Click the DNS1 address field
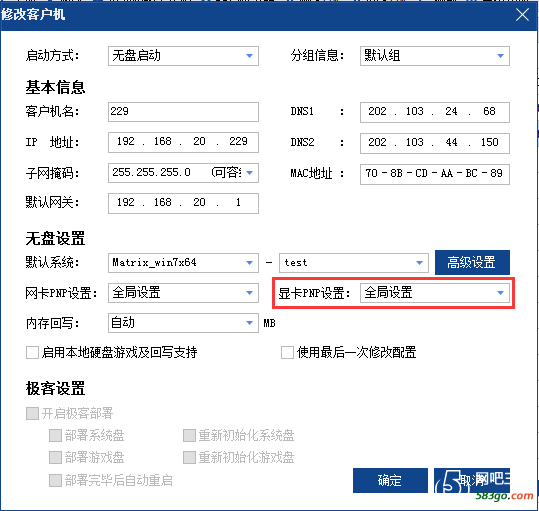Image resolution: width=539 pixels, height=511 pixels. click(x=435, y=112)
